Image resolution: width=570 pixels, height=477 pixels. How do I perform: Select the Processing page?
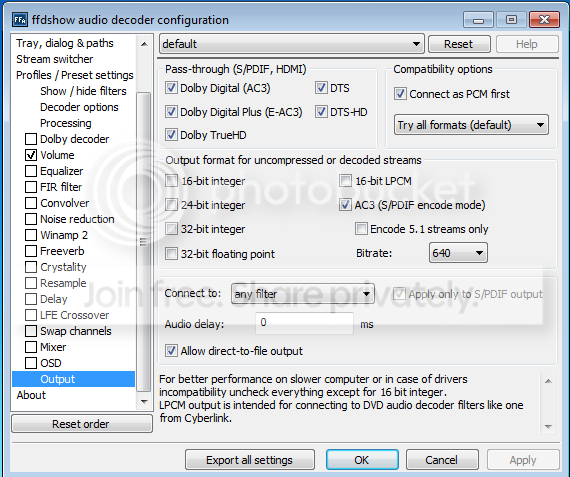(66, 123)
